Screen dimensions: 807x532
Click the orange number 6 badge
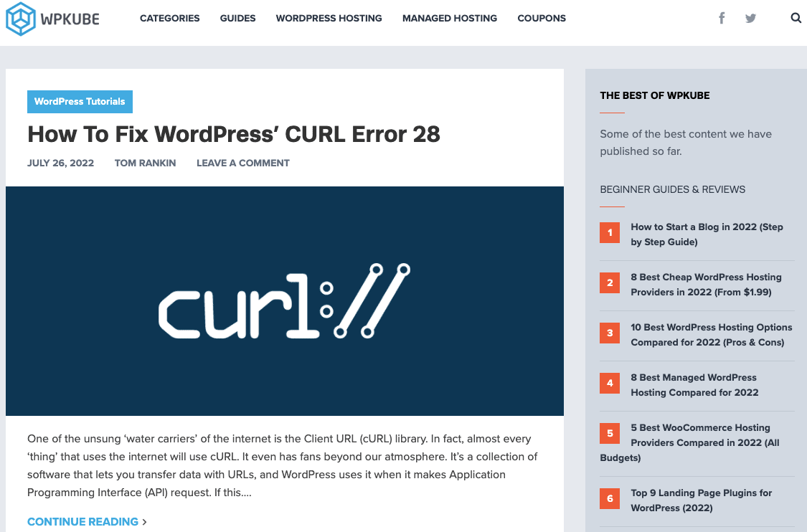[x=610, y=498]
